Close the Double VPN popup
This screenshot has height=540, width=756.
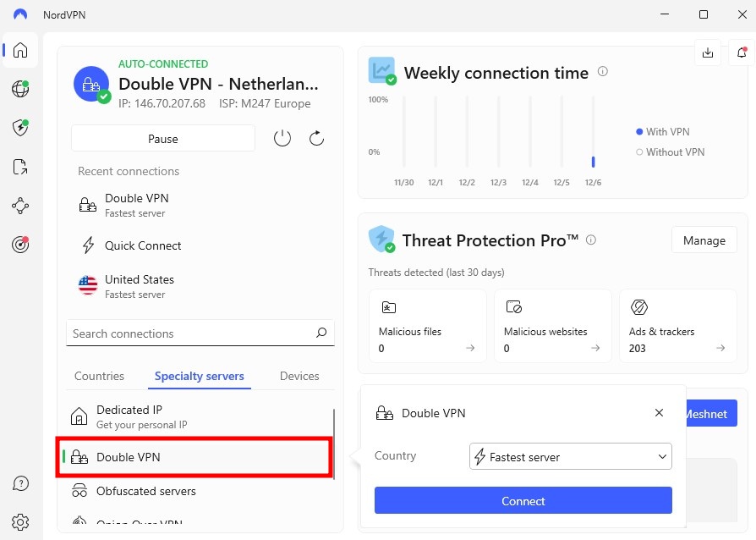tap(659, 412)
